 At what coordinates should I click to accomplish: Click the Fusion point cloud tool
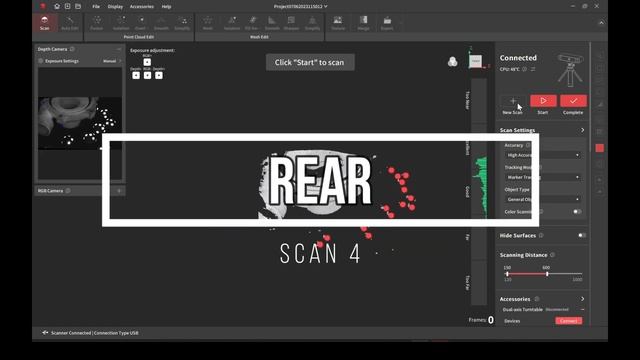pos(97,23)
